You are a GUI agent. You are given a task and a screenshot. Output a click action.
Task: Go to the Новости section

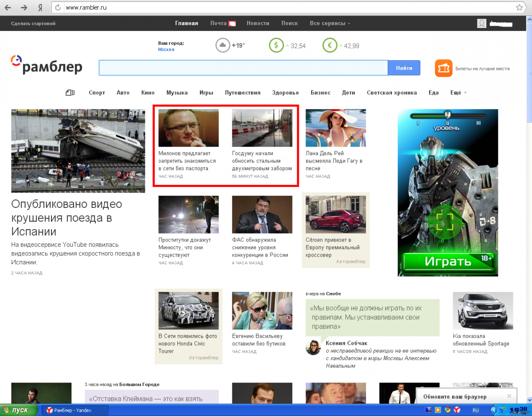click(258, 23)
